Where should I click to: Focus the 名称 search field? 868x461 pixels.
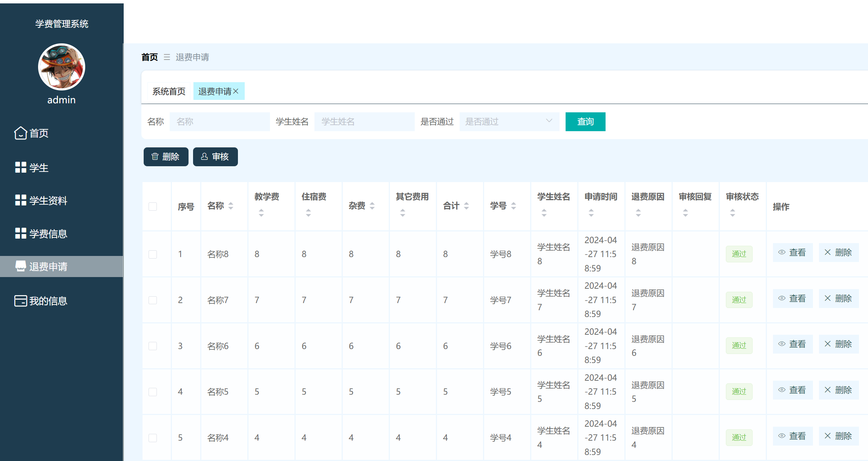(x=220, y=122)
